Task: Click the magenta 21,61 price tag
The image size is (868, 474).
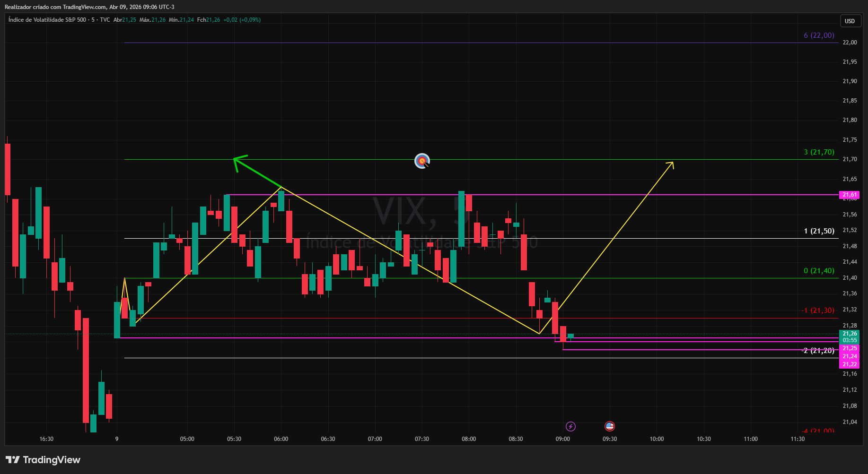Action: (x=850, y=195)
